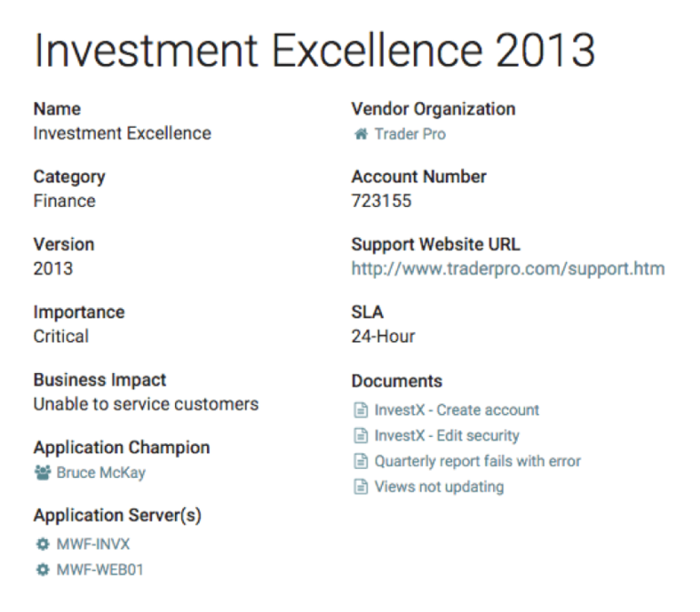Open the InvestX - Create account document
Image resolution: width=700 pixels, height=612 pixels.
457,410
